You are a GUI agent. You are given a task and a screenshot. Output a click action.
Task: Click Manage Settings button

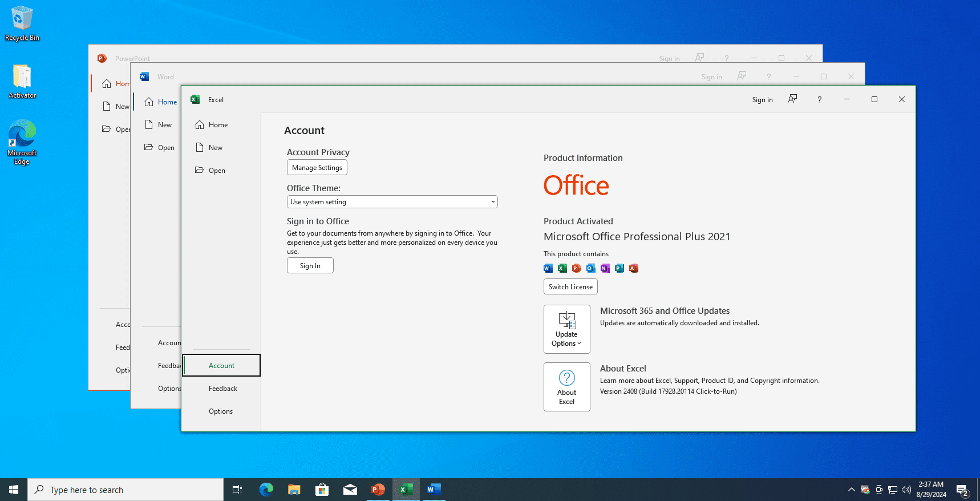[317, 168]
